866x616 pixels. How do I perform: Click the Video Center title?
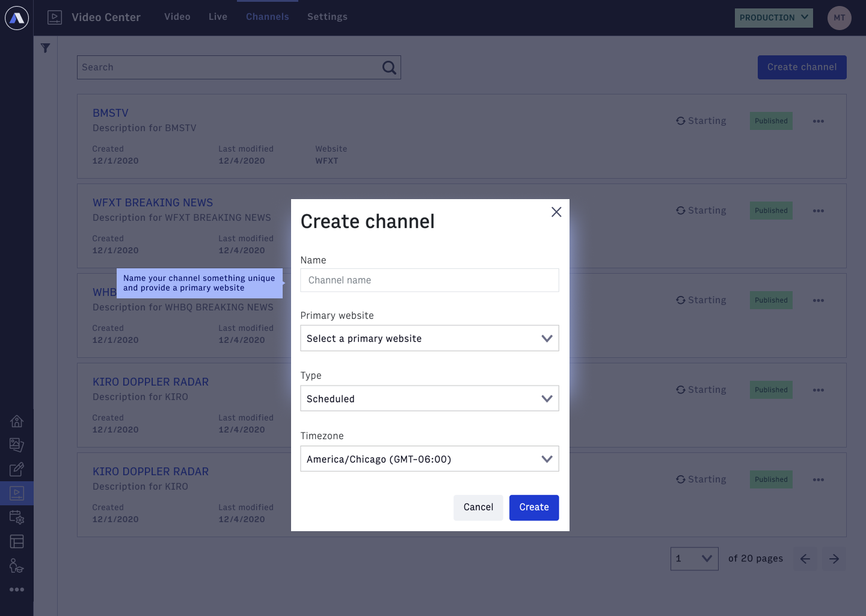tap(106, 17)
